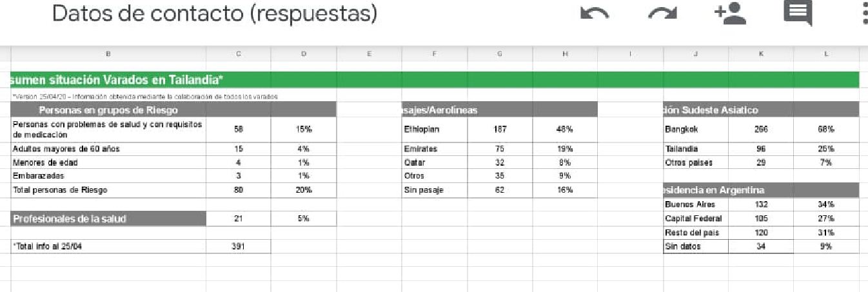Open the add collaborator share icon
This screenshot has width=868, height=292.
[730, 14]
